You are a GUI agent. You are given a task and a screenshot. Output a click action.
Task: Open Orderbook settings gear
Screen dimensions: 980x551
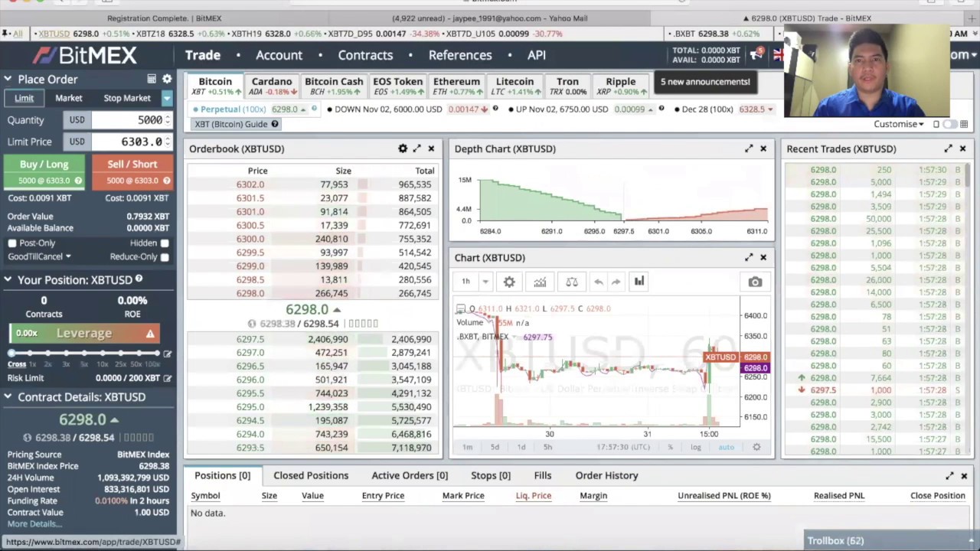click(x=403, y=148)
